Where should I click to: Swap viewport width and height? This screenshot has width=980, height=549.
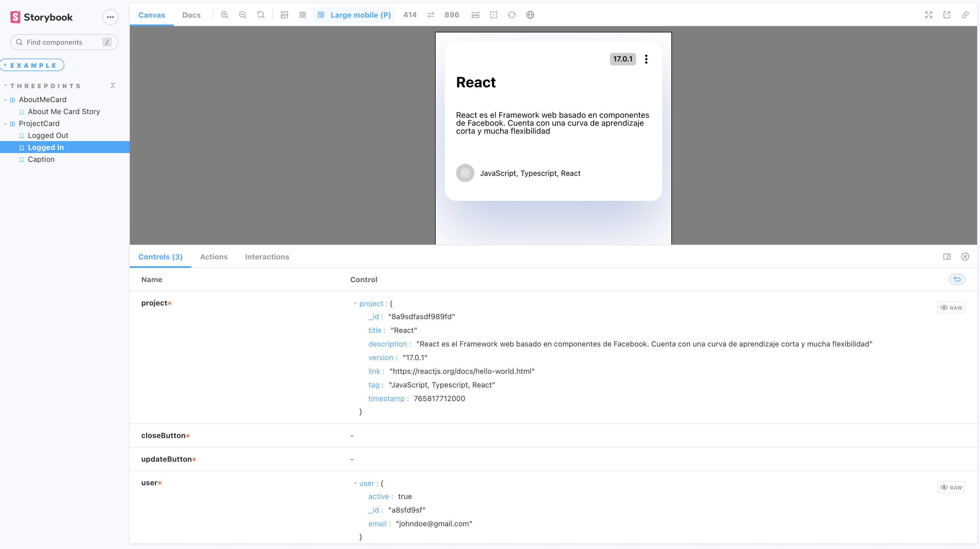(x=431, y=15)
